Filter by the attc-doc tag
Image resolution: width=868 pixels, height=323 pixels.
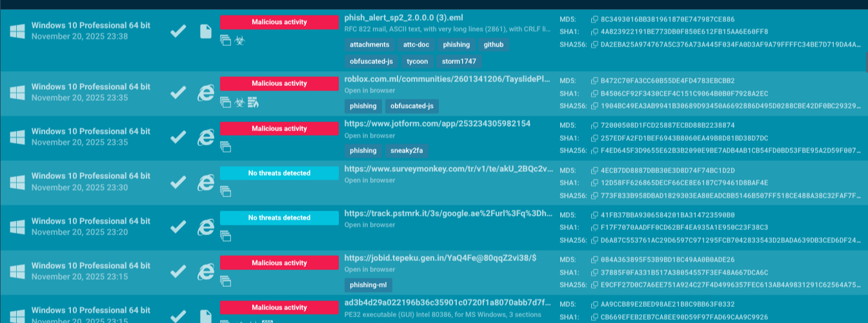pos(416,45)
